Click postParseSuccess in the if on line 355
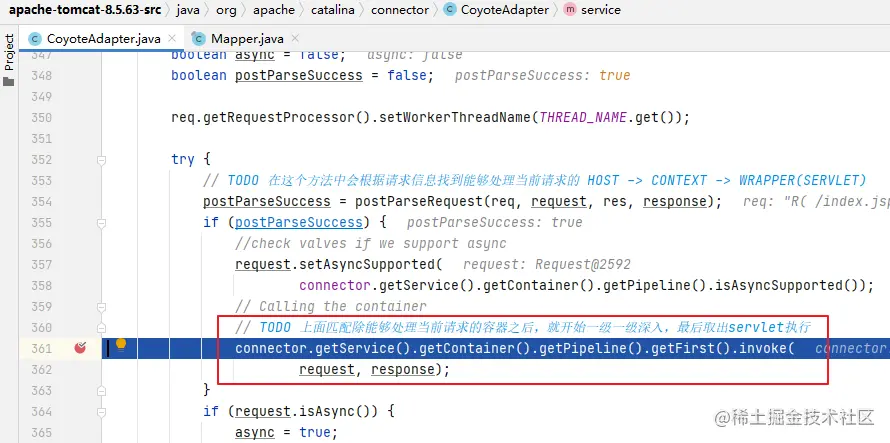Screen dimensions: 890x443 299,222
